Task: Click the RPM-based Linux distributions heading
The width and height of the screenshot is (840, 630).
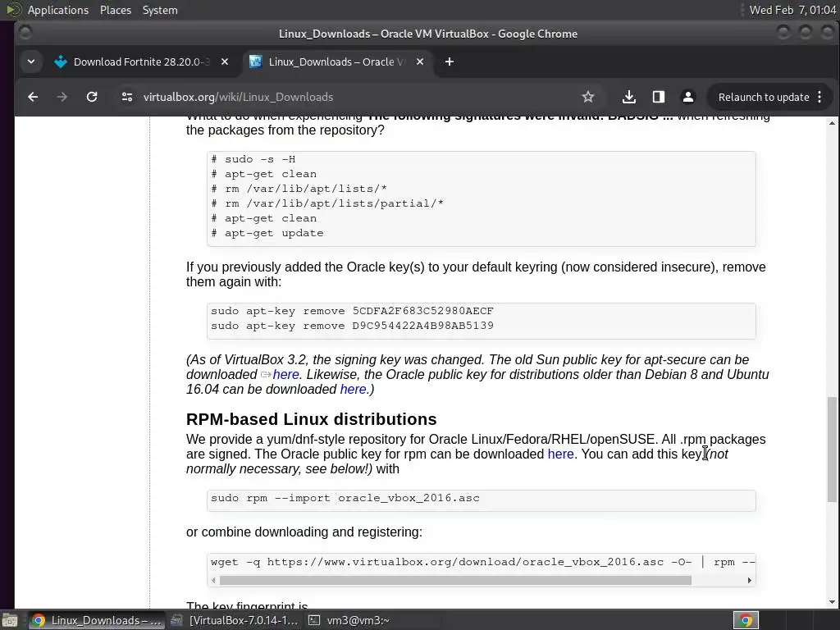Action: (x=311, y=419)
